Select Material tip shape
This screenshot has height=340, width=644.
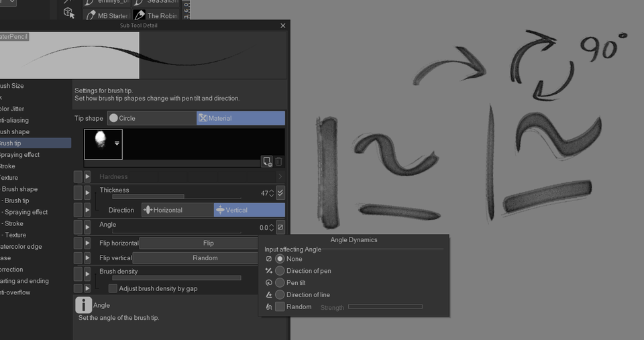click(x=241, y=118)
